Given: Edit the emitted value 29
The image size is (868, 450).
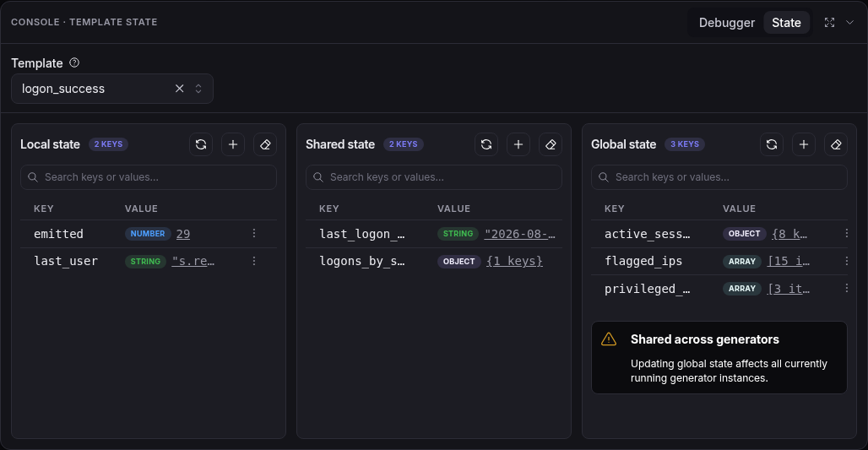Looking at the screenshot, I should (x=183, y=234).
